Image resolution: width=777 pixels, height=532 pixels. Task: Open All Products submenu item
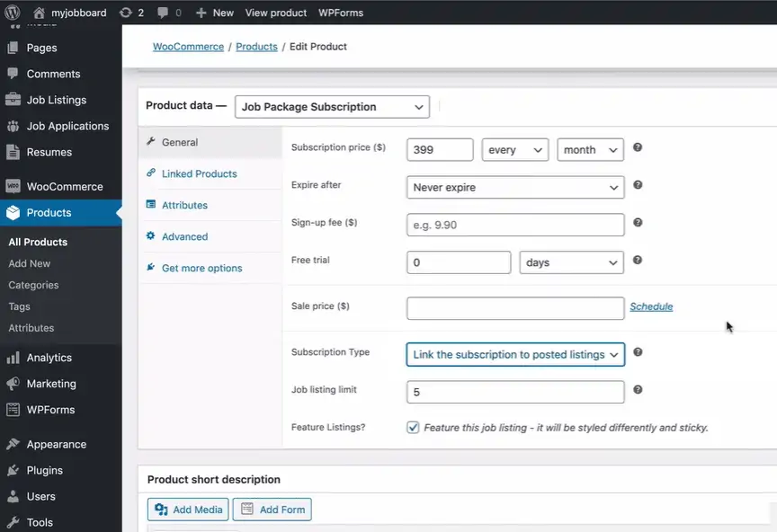pyautogui.click(x=38, y=243)
